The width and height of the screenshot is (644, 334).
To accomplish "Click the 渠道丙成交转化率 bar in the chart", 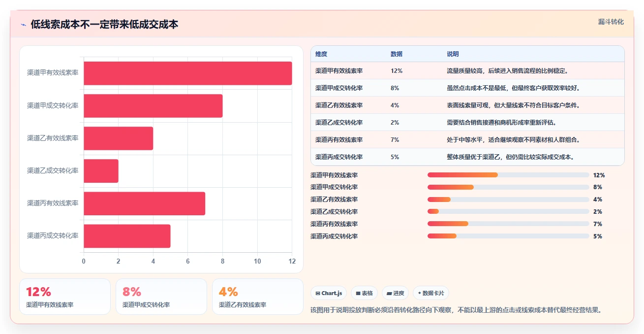I will [x=127, y=236].
